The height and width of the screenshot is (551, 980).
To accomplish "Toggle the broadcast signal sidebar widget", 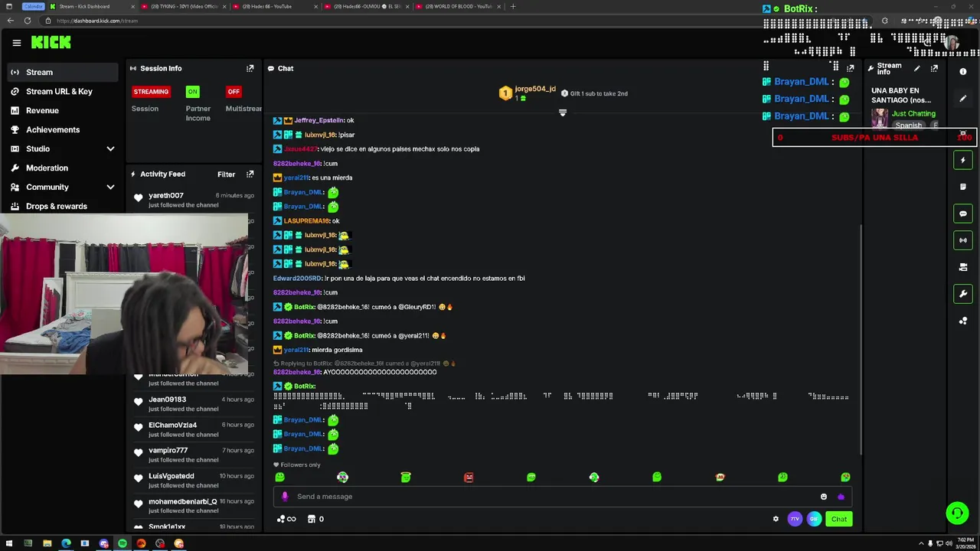I will [x=963, y=240].
